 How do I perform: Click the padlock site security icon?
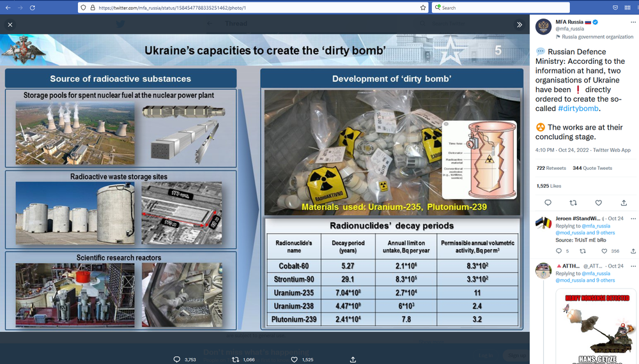tap(93, 7)
